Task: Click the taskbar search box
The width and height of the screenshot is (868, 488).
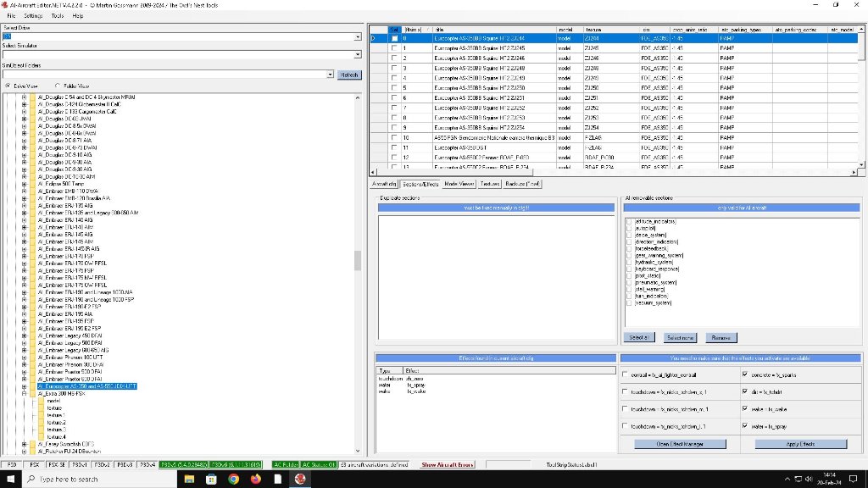Action: (x=100, y=480)
